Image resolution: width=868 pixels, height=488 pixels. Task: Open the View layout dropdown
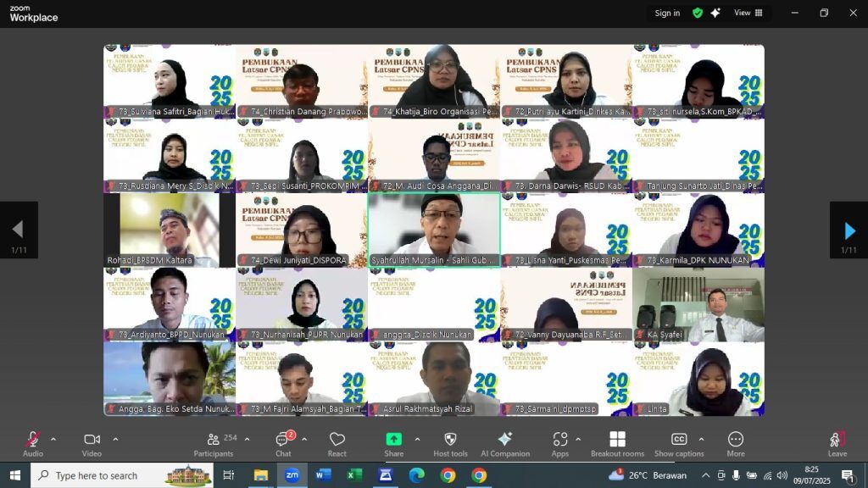click(748, 13)
